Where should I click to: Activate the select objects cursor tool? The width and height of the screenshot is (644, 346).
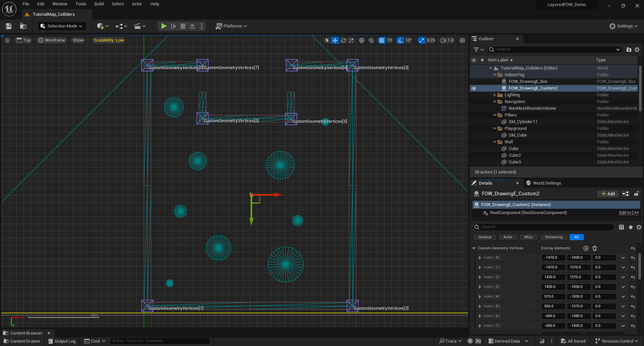327,40
